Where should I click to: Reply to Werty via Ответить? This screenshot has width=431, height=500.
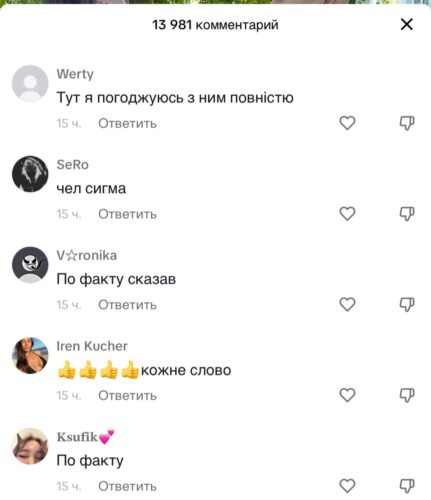[x=127, y=124]
